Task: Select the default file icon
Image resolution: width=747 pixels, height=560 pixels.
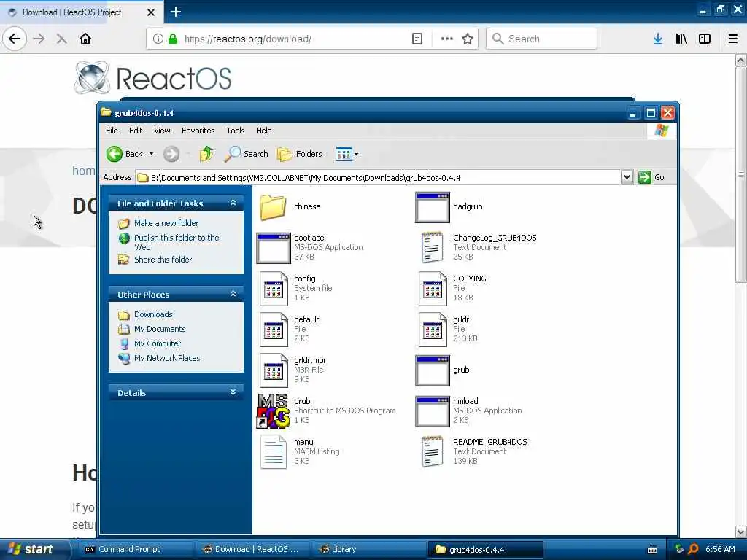Action: 274,330
